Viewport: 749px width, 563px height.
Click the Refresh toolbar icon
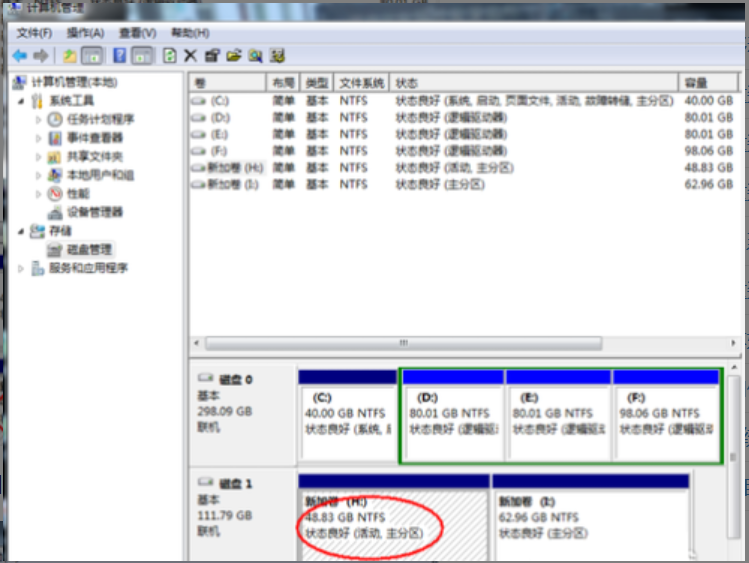point(169,55)
